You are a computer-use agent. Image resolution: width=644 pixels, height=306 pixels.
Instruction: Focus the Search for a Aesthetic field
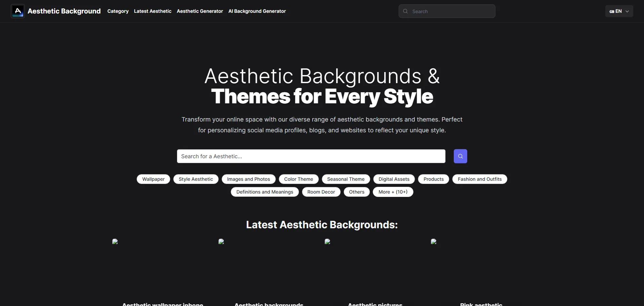(x=311, y=156)
